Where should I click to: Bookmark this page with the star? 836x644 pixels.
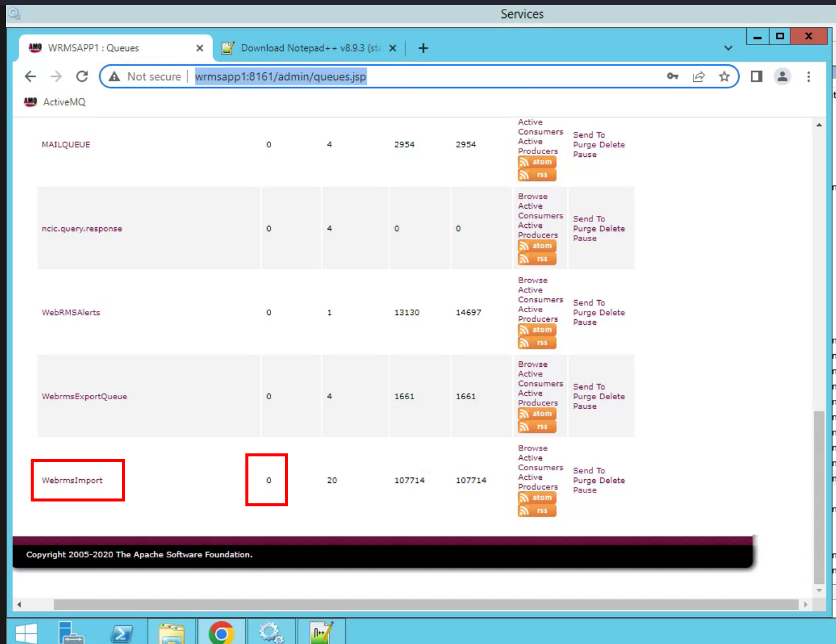pyautogui.click(x=724, y=76)
